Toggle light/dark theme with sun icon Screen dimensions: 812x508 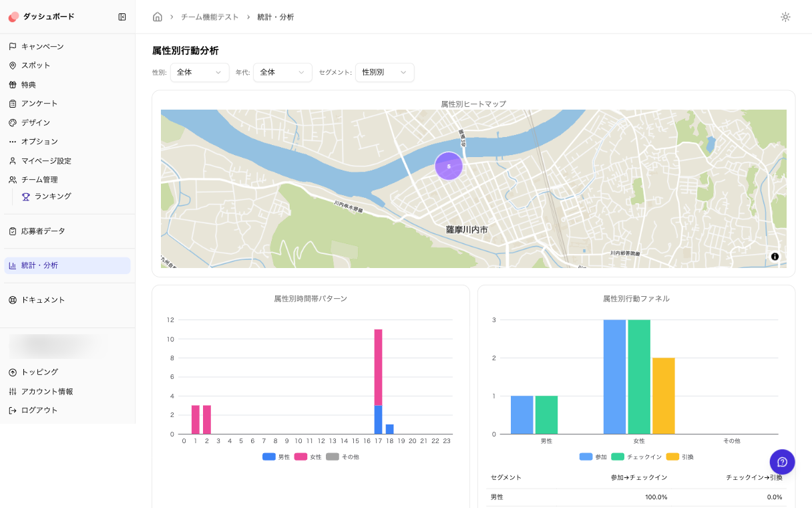click(x=785, y=17)
